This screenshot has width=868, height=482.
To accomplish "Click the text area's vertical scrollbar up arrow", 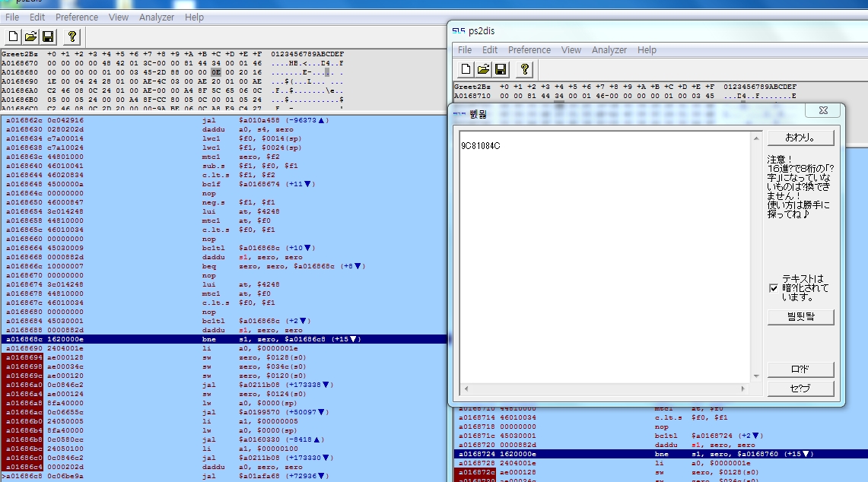I will click(x=756, y=138).
